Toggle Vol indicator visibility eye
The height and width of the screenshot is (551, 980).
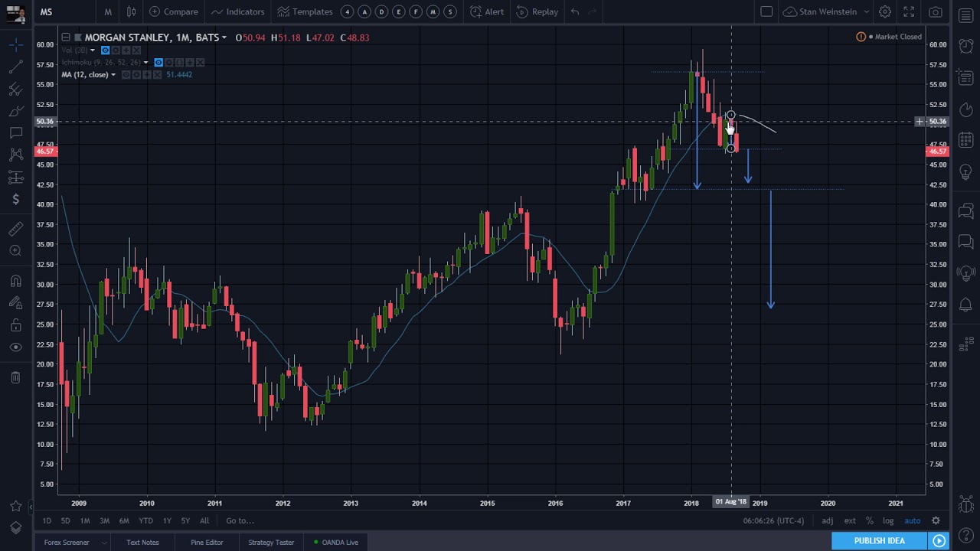tap(106, 51)
